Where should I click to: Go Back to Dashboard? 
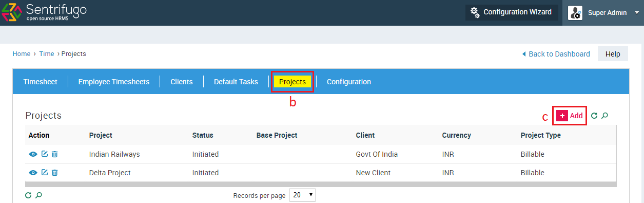click(556, 54)
